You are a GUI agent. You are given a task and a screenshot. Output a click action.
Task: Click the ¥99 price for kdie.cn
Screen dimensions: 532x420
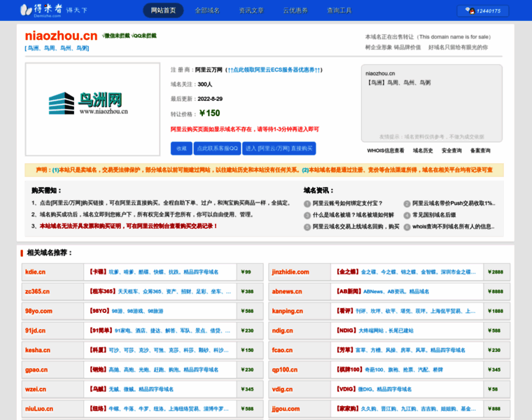(x=246, y=272)
